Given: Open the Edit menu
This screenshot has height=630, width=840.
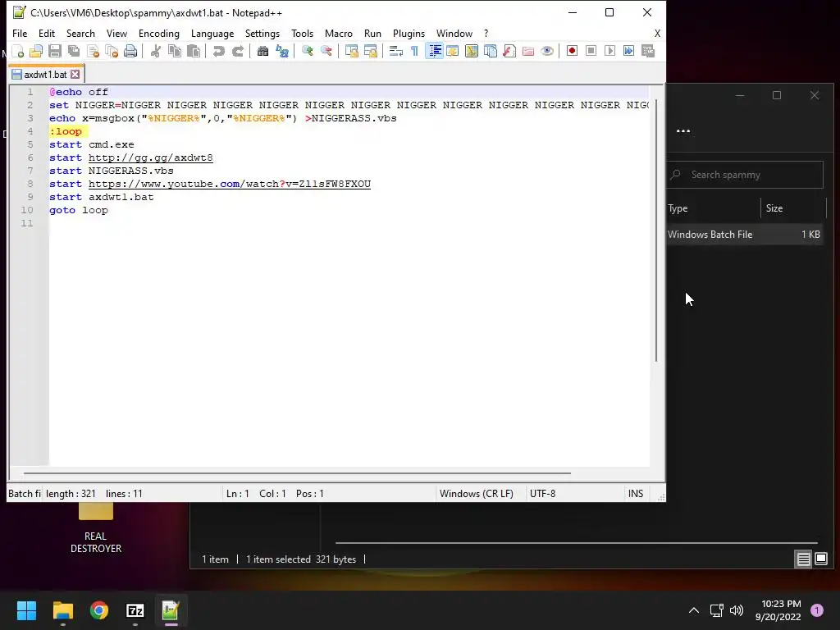Looking at the screenshot, I should point(47,33).
